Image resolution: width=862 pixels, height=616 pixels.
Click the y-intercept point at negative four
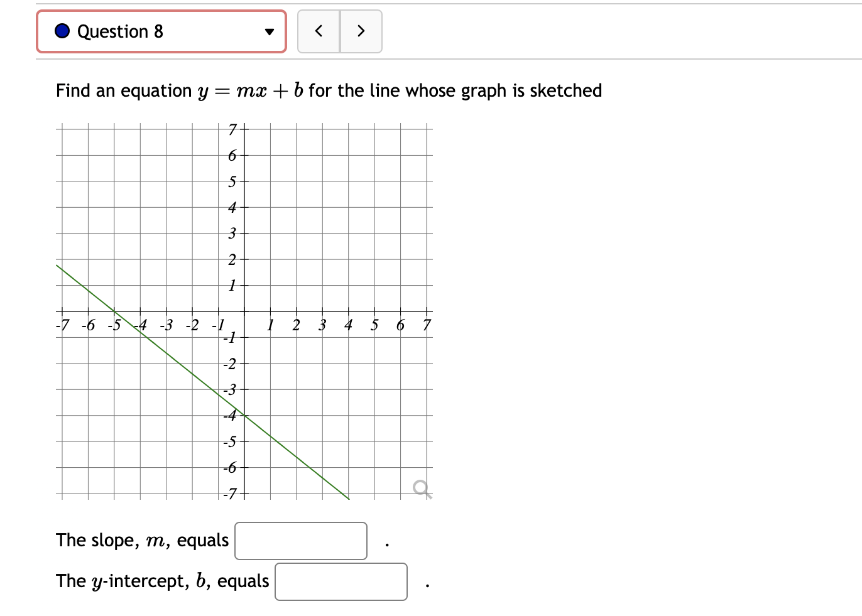click(x=244, y=414)
